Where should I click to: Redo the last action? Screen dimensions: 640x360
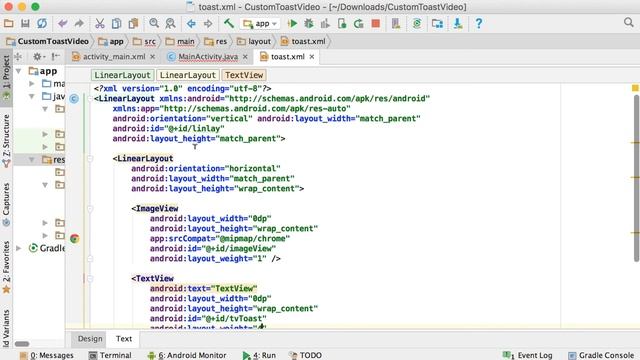(x=79, y=24)
